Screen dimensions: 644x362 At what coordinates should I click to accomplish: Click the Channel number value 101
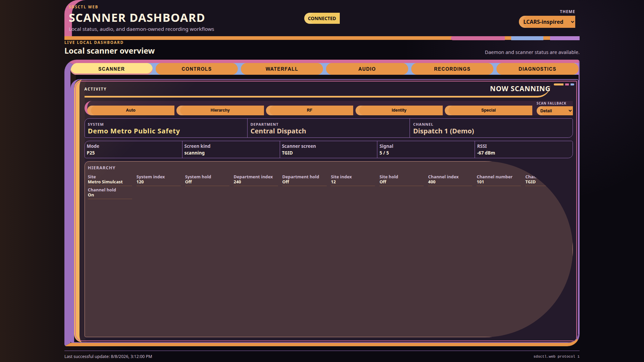[x=480, y=182]
